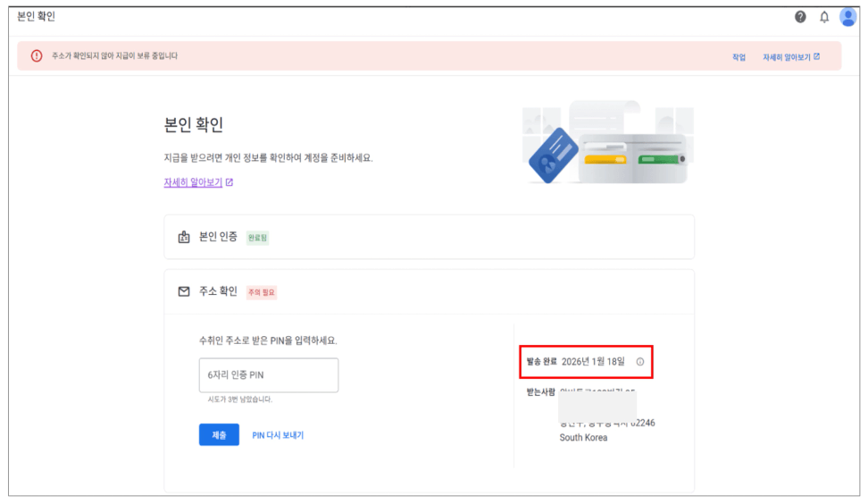Open the purple 자세히 알아보기 link under the heading

click(193, 182)
